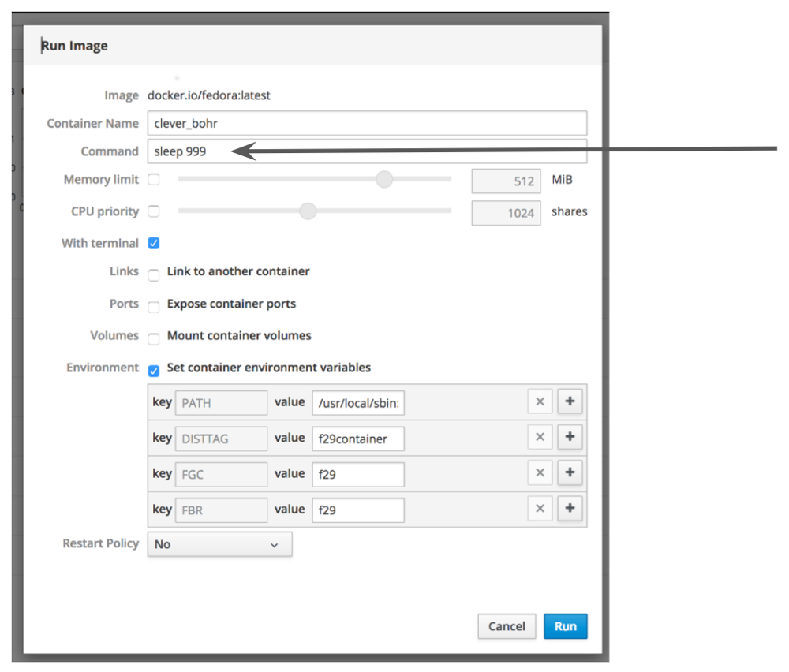This screenshot has width=789, height=672.
Task: Focus the Container Name input field
Action: [368, 123]
